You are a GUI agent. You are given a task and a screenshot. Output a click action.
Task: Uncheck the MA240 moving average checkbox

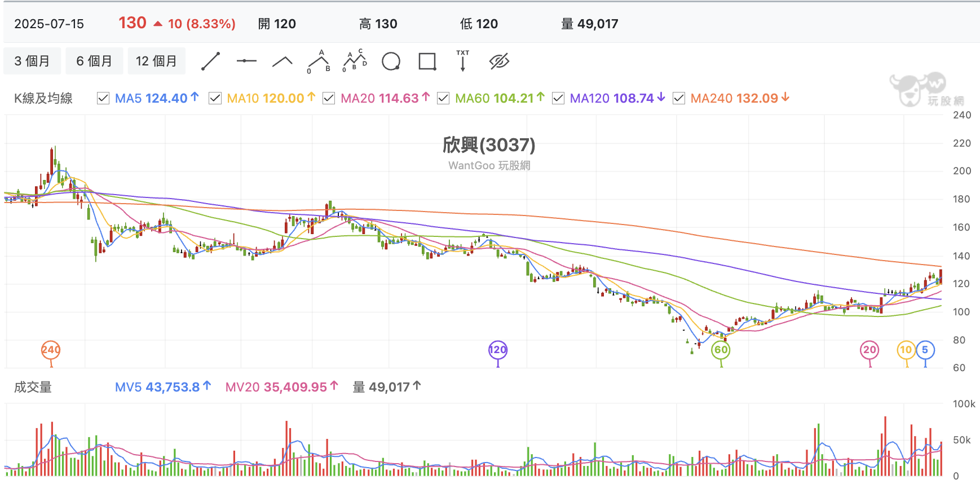tap(679, 98)
